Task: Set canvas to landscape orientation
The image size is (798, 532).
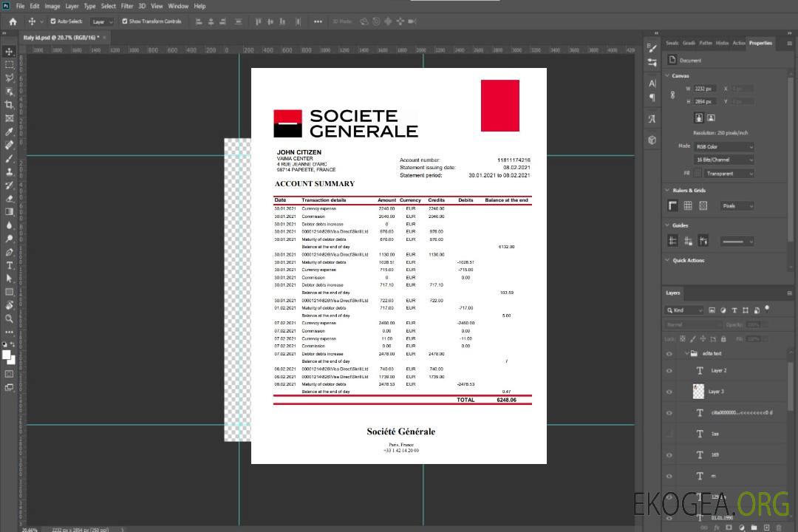Action: pos(711,118)
